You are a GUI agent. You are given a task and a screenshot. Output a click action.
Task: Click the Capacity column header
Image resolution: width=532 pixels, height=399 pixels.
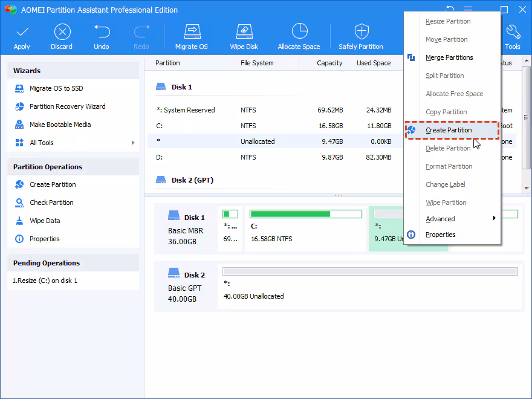[329, 63]
